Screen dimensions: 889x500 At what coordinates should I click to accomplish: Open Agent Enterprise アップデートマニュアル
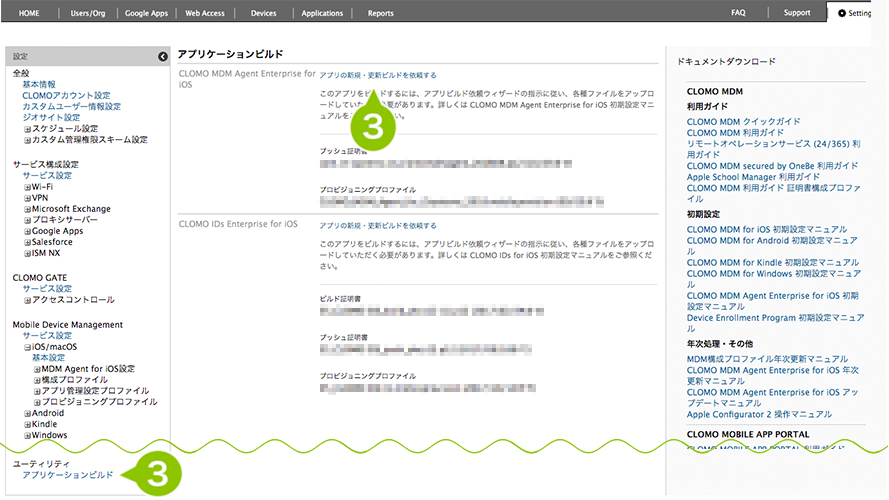pyautogui.click(x=772, y=398)
